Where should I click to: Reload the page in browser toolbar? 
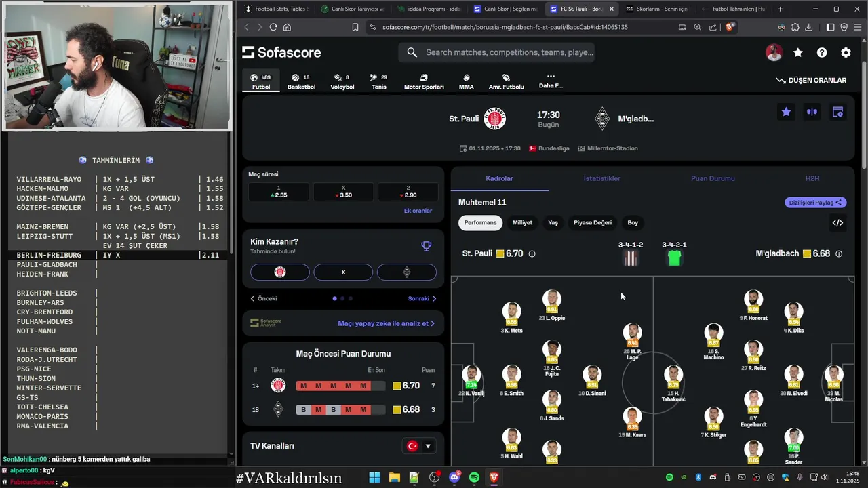click(273, 27)
